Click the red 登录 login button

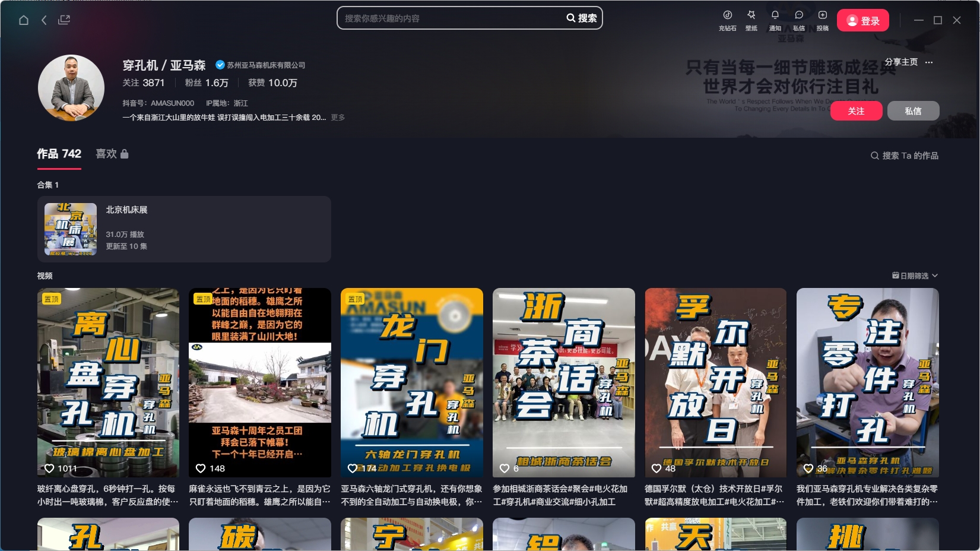point(862,21)
